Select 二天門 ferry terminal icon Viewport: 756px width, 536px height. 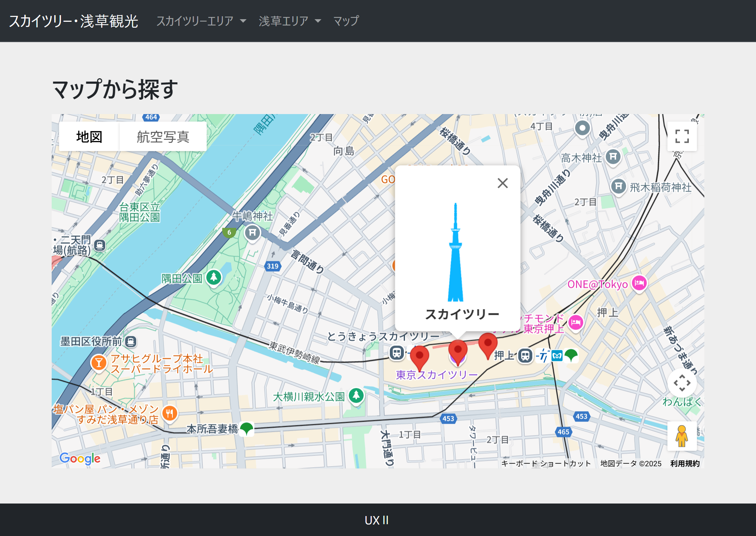(100, 245)
